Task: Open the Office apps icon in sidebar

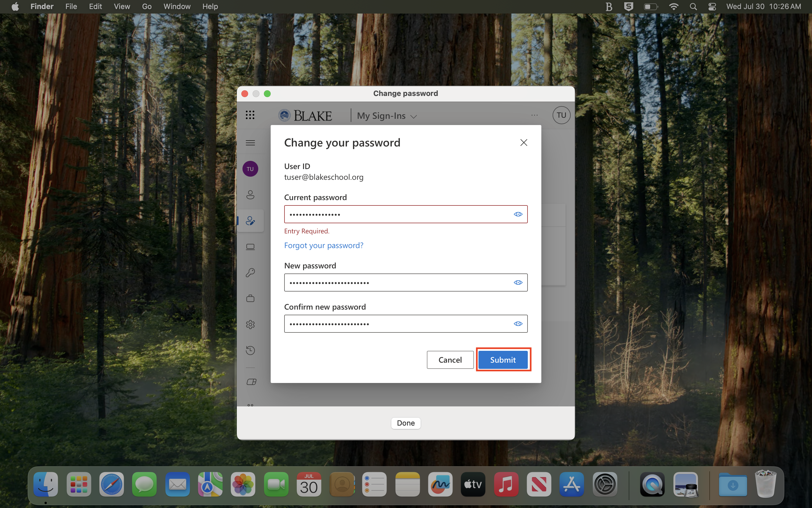Action: click(x=251, y=382)
